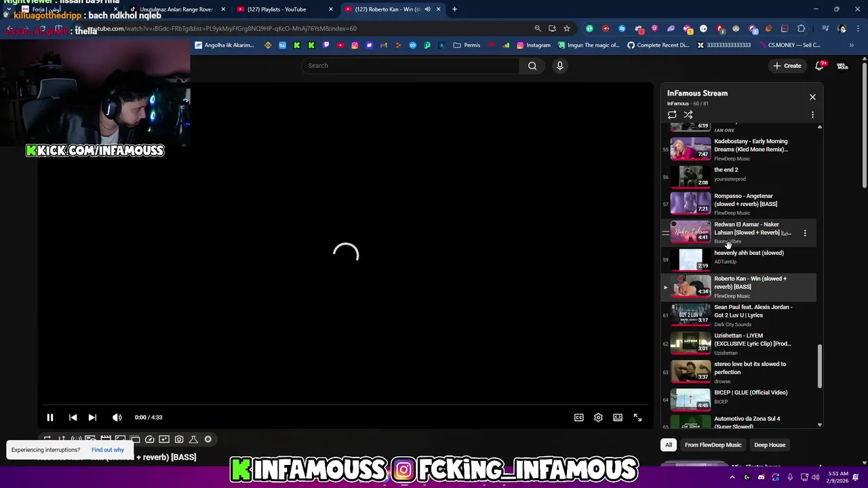The image size is (868, 488).
Task: Open the Create menu
Action: coord(787,66)
